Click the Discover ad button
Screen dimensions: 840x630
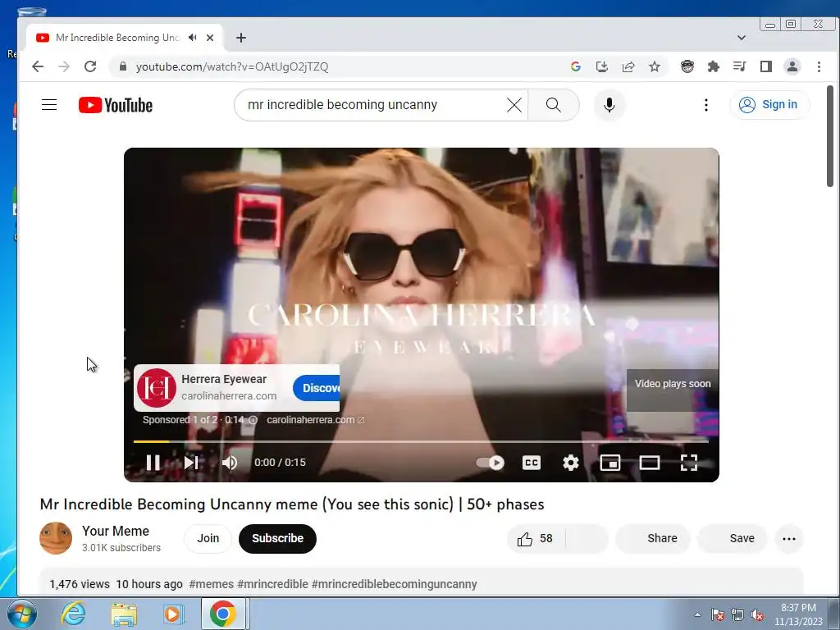coord(317,388)
